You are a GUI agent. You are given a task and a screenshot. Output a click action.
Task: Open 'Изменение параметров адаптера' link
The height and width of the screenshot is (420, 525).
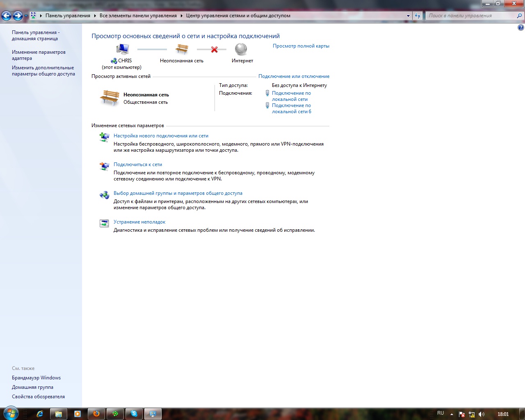coord(39,55)
